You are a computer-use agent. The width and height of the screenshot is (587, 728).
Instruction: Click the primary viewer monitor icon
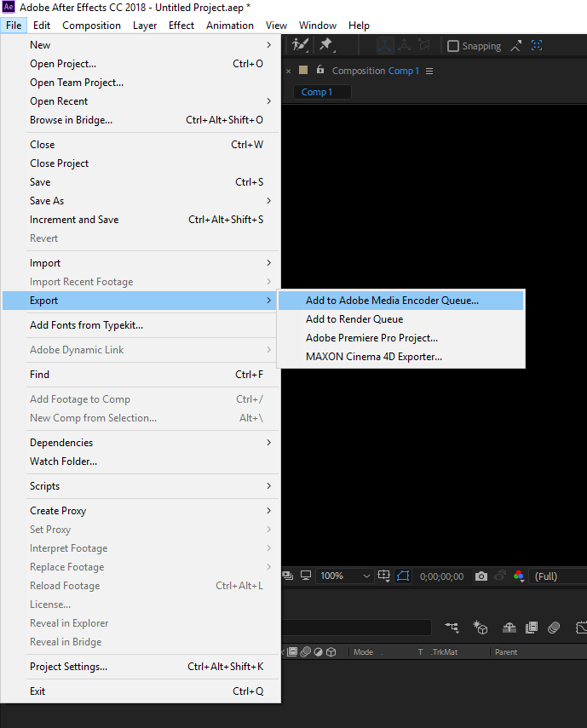(x=306, y=576)
